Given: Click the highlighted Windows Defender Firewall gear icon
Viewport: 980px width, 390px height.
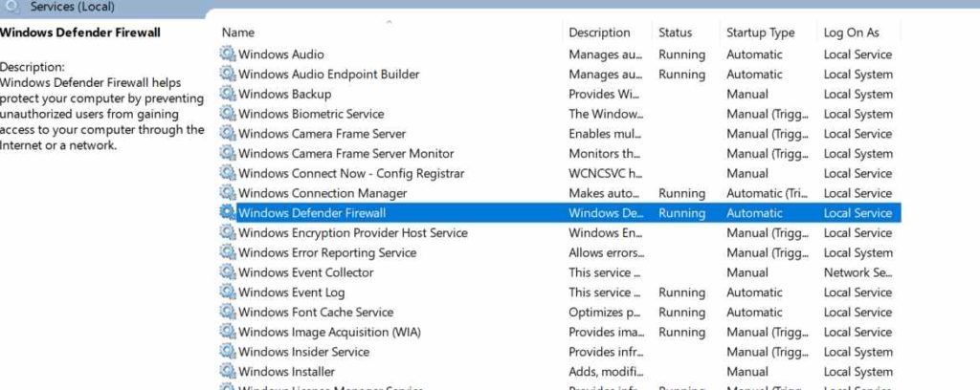Looking at the screenshot, I should coord(228,212).
